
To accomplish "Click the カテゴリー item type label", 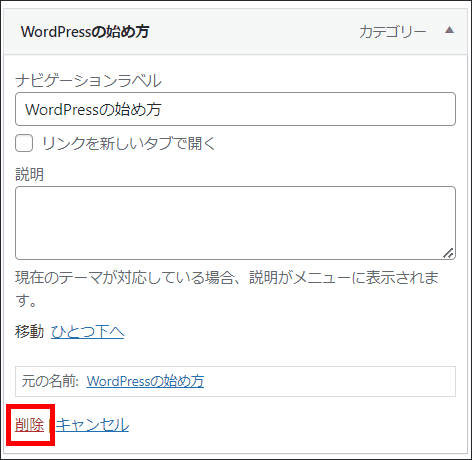I will [393, 32].
